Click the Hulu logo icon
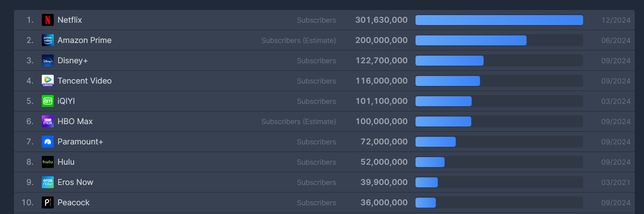 48,162
